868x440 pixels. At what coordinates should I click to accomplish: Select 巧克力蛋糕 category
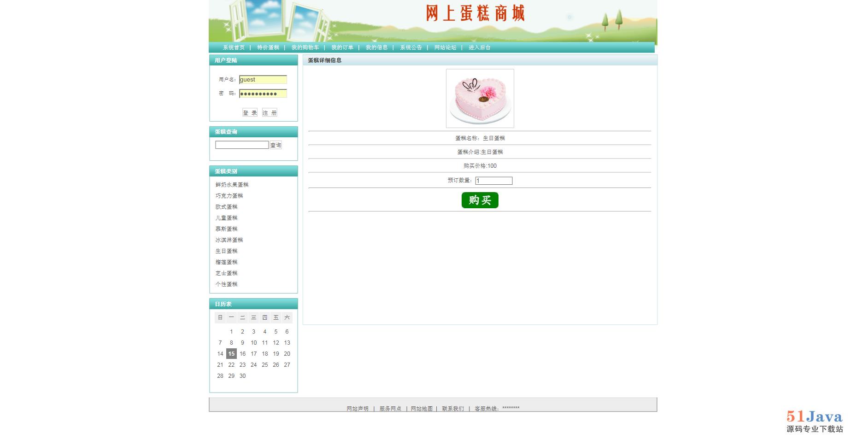point(229,196)
